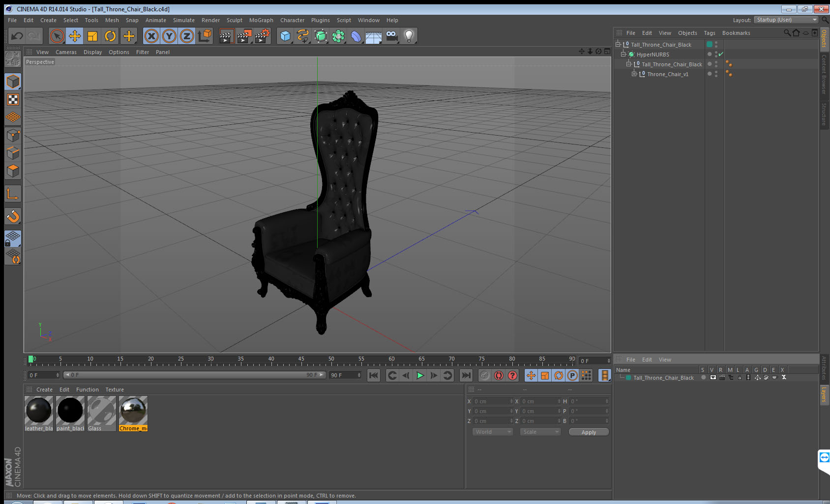
Task: Open the Sculpt menu
Action: [x=235, y=20]
